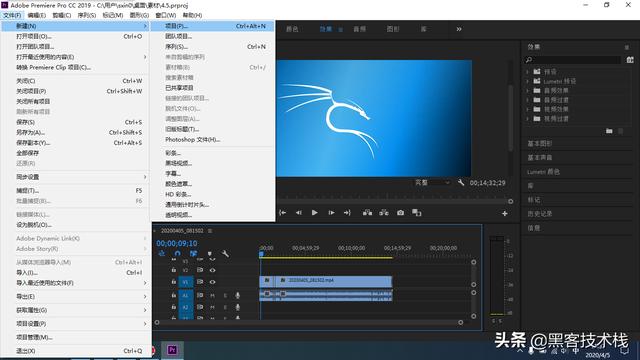Toggle Snap magnet icon in timeline

178,253
